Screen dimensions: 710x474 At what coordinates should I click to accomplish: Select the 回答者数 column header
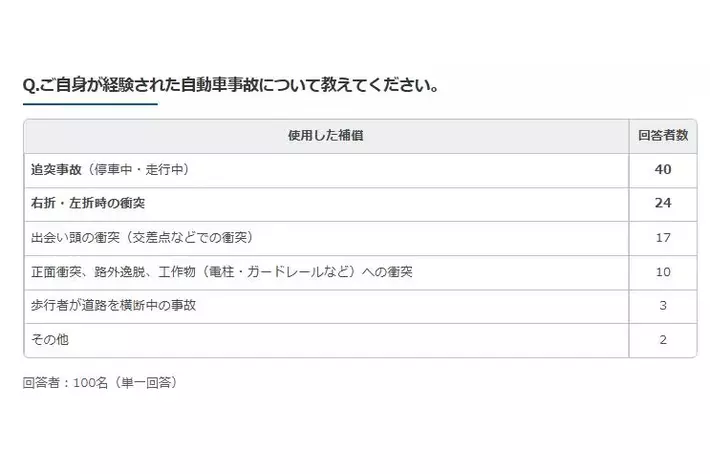click(662, 136)
